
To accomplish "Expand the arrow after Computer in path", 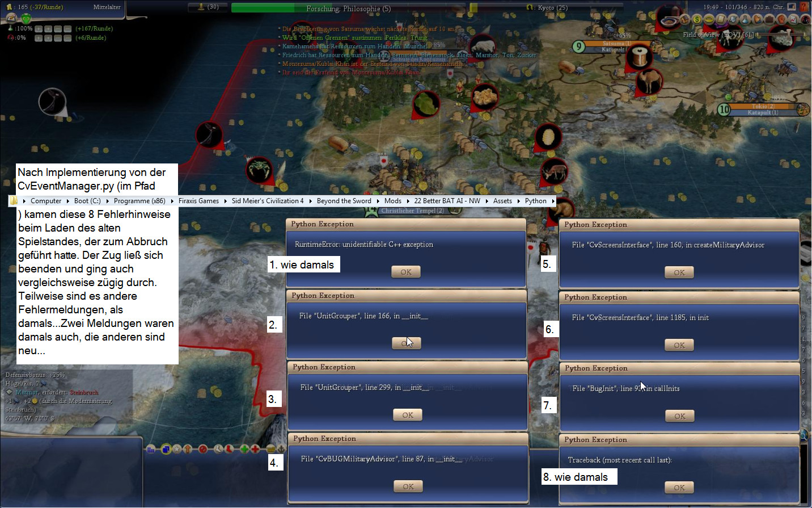I will (x=67, y=201).
